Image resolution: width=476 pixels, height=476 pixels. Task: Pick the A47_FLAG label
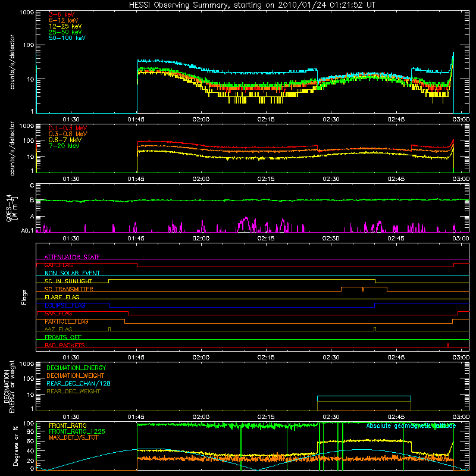point(58,329)
